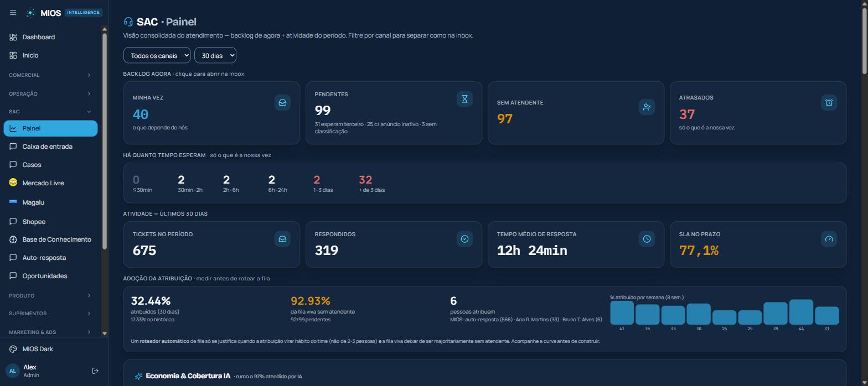Click the Mercado Livre logo icon
This screenshot has width=868, height=386.
click(13, 183)
